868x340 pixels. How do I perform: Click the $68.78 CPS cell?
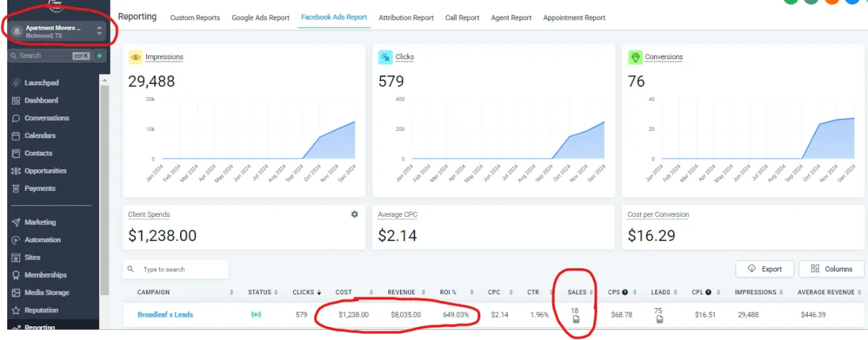point(621,315)
